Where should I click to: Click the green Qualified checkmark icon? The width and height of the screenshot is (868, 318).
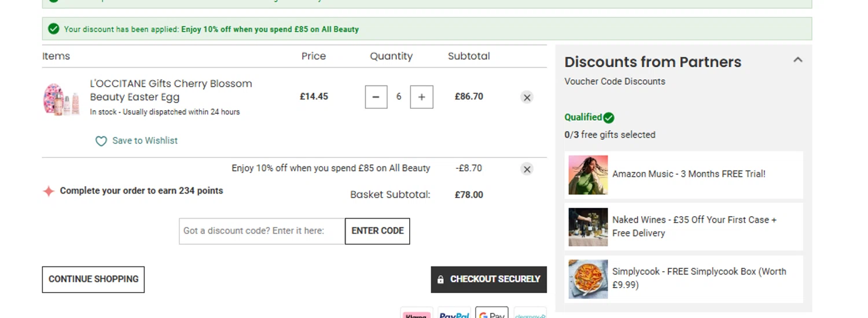[x=609, y=118]
